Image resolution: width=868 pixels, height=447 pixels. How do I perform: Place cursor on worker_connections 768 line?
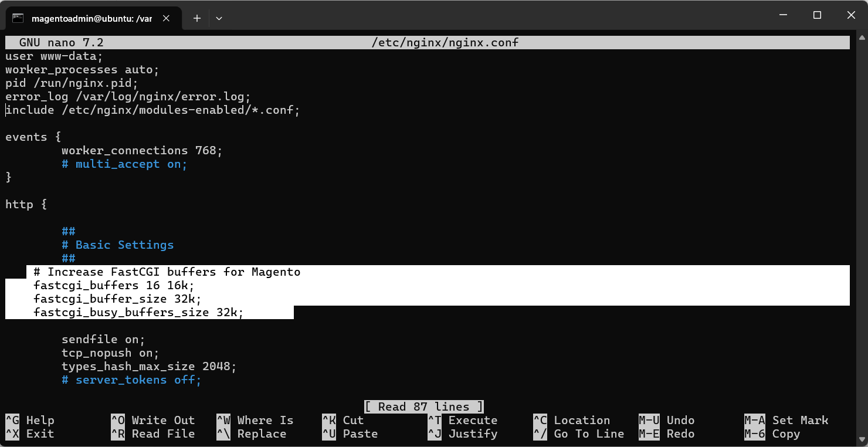(142, 150)
